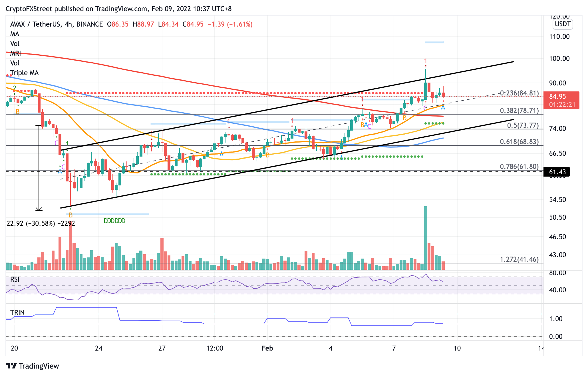
Task: Click the 74.00 price axis label
Action: coord(557,129)
